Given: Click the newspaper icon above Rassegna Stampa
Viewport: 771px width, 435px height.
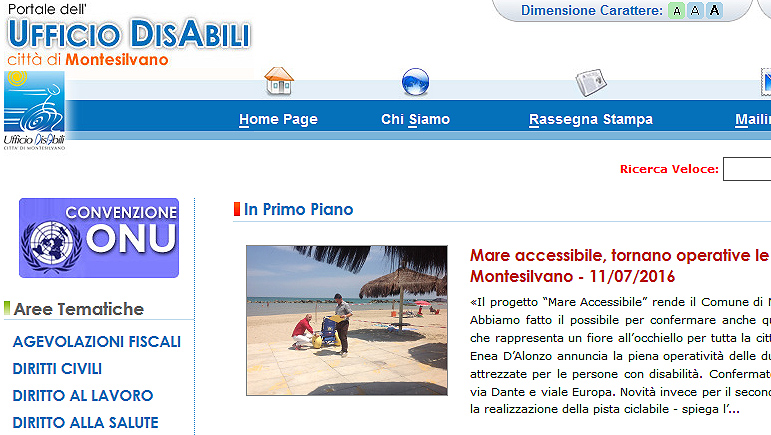Looking at the screenshot, I should [x=591, y=82].
